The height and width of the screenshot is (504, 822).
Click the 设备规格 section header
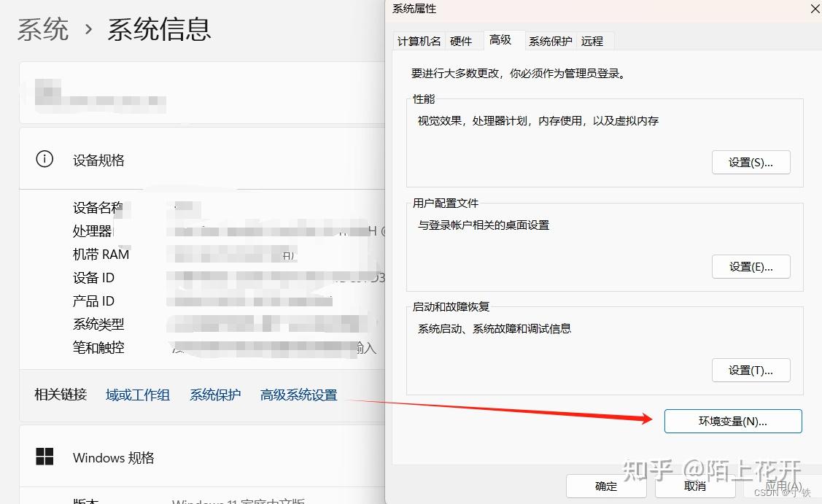(98, 160)
